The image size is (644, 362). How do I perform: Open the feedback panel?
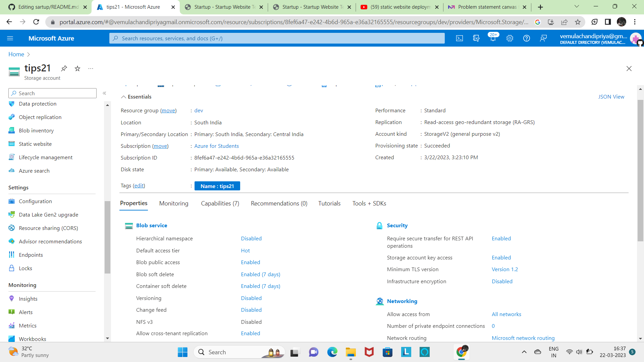(x=543, y=38)
